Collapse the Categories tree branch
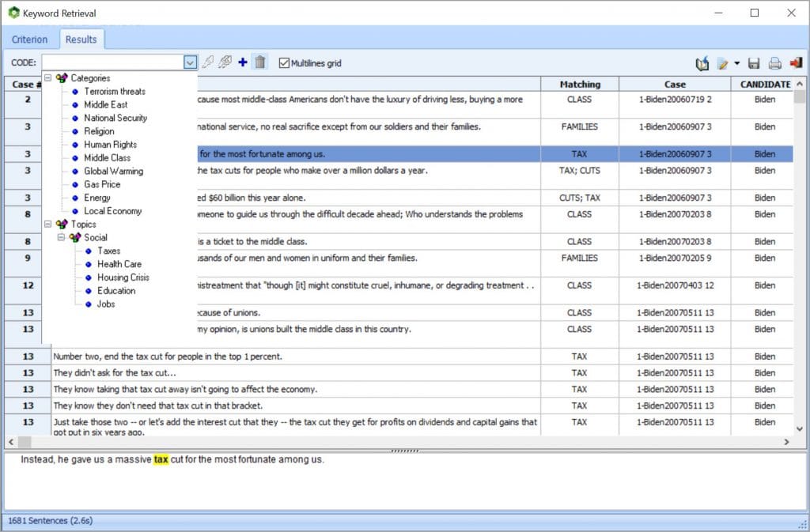 click(x=49, y=78)
